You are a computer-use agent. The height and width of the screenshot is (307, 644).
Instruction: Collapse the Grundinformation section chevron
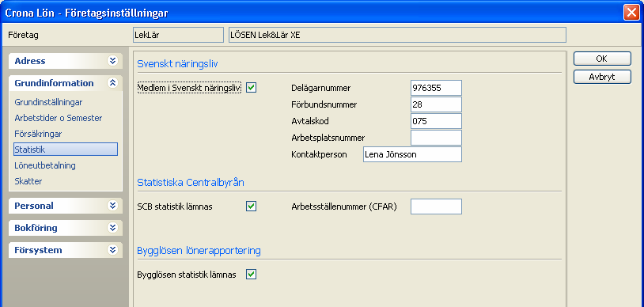[112, 83]
